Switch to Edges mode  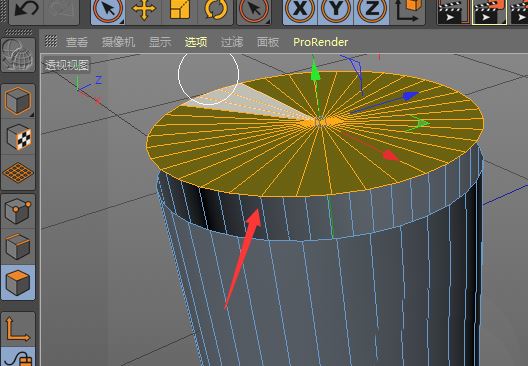click(18, 247)
